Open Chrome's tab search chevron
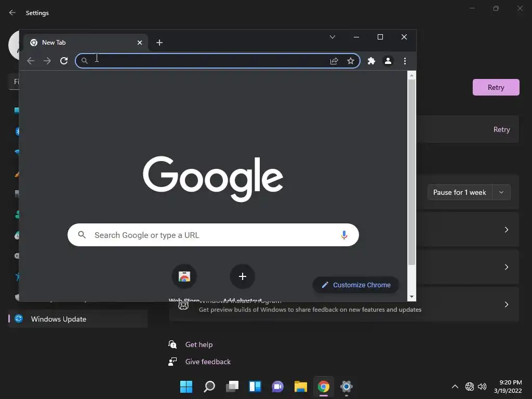The width and height of the screenshot is (532, 399). (x=332, y=37)
